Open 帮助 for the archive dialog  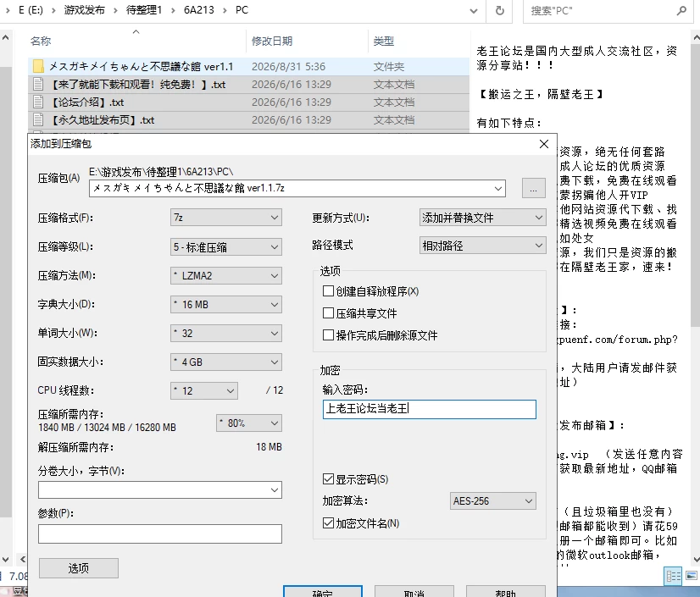505,592
